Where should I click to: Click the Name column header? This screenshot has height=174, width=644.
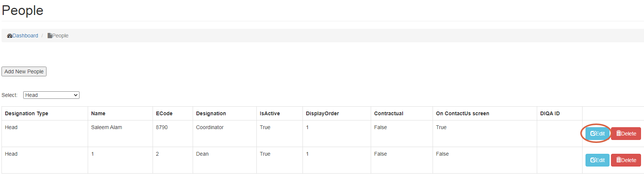pos(98,113)
